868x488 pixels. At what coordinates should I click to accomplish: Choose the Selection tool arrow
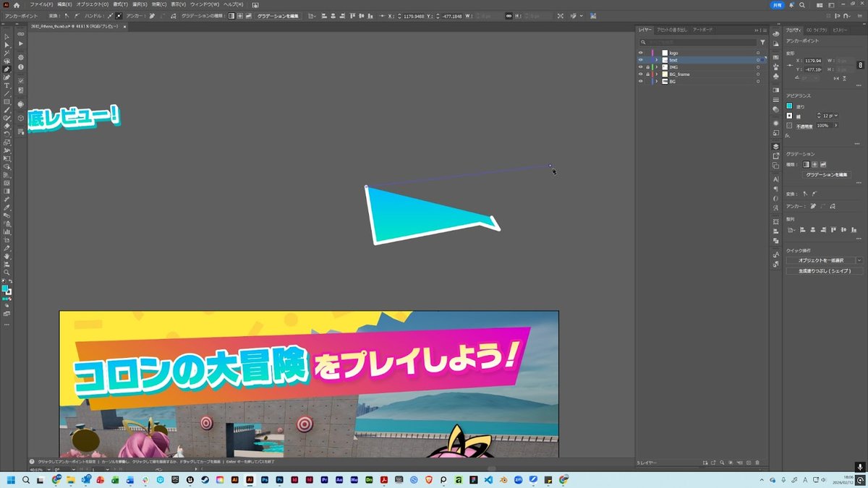pos(7,37)
